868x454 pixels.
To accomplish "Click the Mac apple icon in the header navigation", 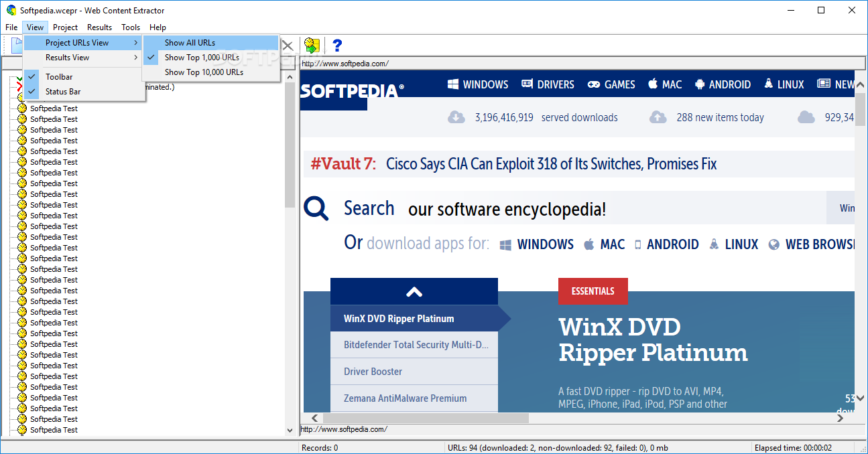I will click(653, 84).
